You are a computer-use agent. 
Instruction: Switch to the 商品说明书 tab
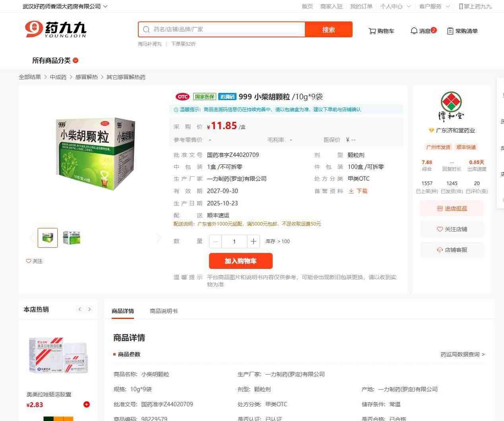click(164, 311)
